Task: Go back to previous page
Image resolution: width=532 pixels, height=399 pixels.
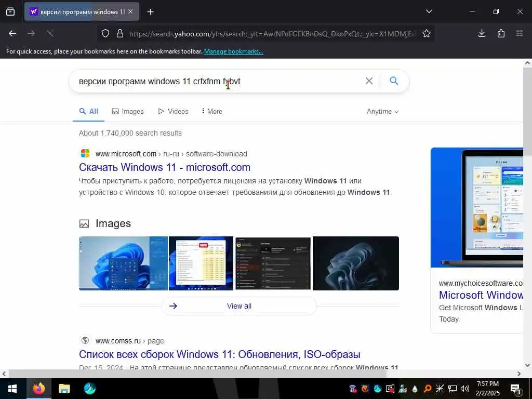Action: point(12,33)
